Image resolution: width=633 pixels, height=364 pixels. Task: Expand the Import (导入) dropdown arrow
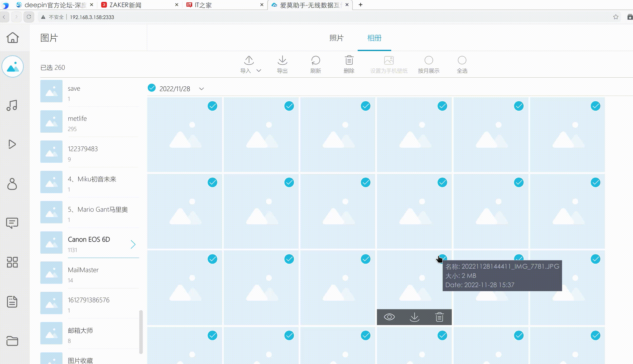(259, 71)
